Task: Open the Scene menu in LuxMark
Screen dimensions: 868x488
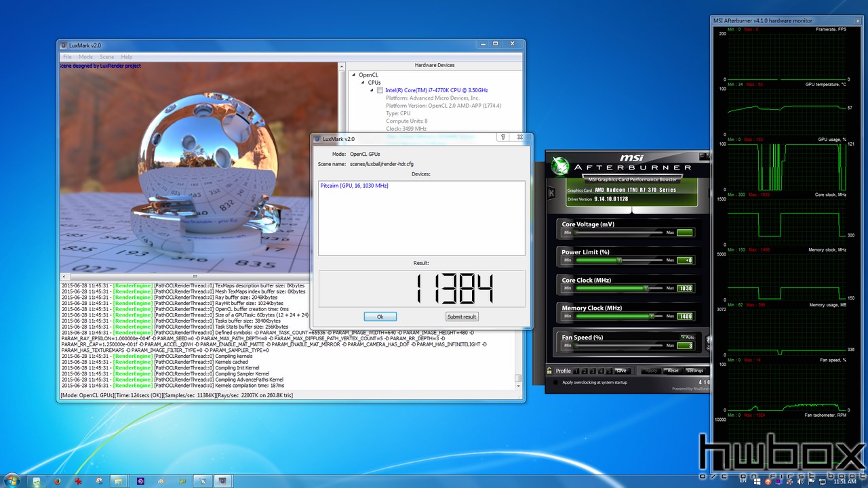Action: [106, 57]
